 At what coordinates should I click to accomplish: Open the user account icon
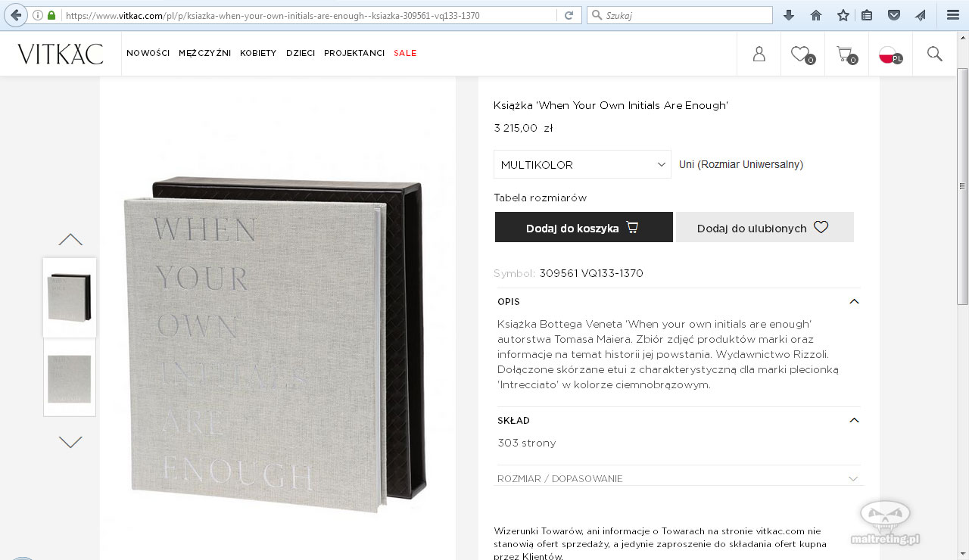tap(759, 54)
